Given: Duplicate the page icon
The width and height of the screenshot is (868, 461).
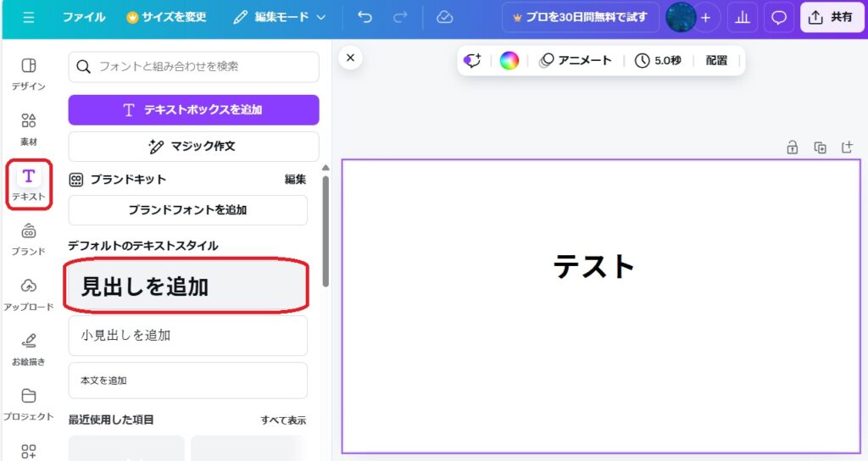Looking at the screenshot, I should tap(820, 147).
